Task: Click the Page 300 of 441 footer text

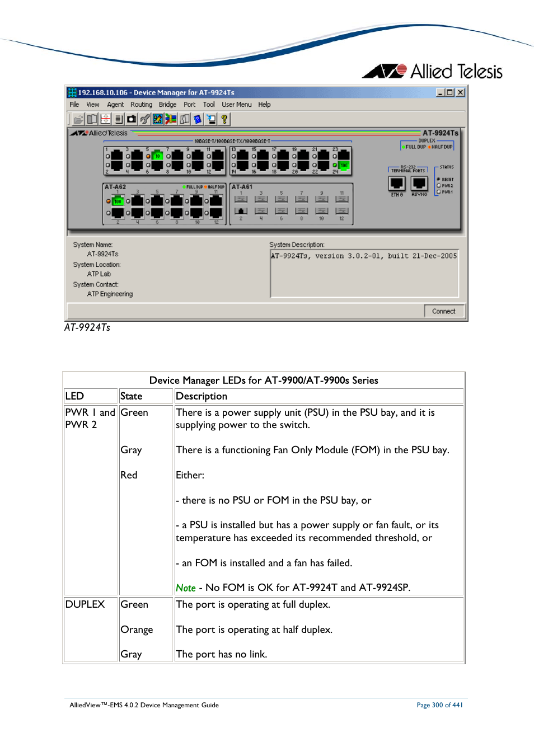Action: [x=440, y=705]
